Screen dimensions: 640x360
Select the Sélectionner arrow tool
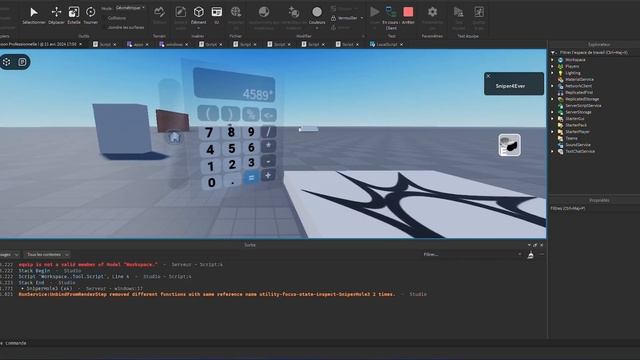coord(33,16)
